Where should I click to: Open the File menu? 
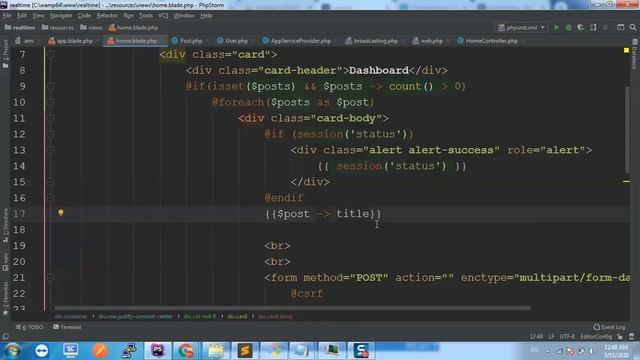(7, 16)
